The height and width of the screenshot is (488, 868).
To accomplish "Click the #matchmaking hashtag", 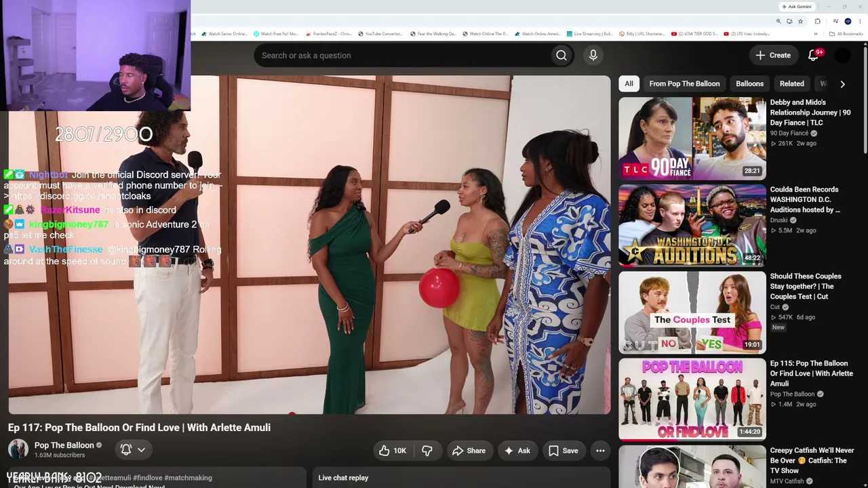I will point(188,478).
